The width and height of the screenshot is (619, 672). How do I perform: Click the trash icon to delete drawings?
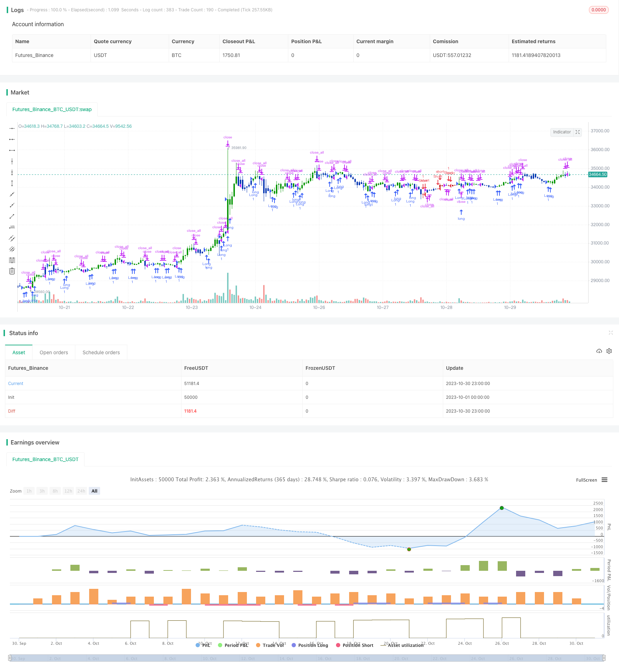click(x=12, y=271)
